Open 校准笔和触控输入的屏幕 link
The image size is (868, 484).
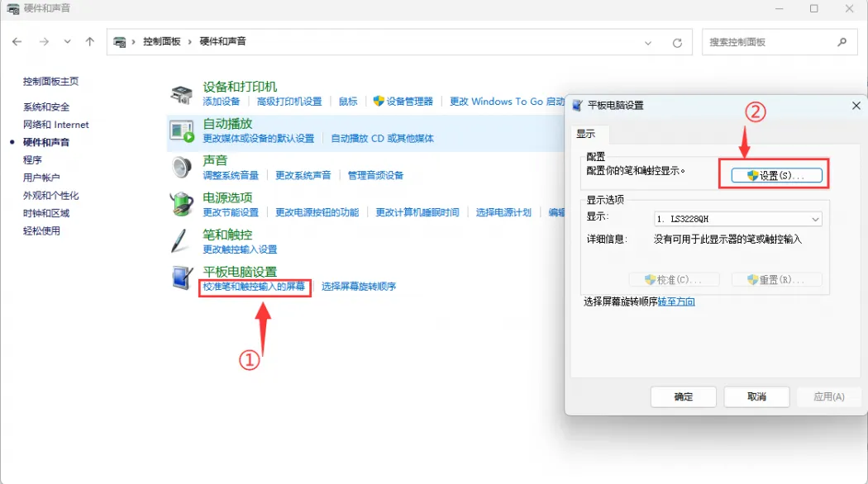click(255, 287)
